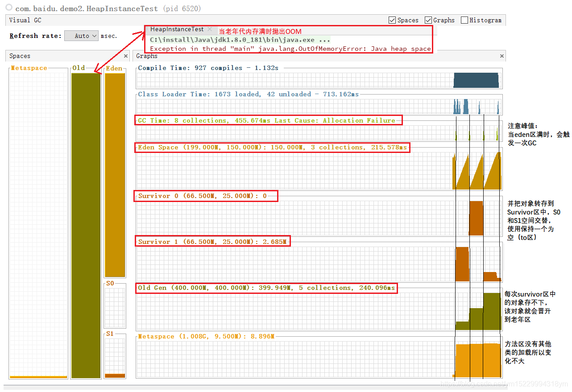Click the application icon beside the title

8,8
